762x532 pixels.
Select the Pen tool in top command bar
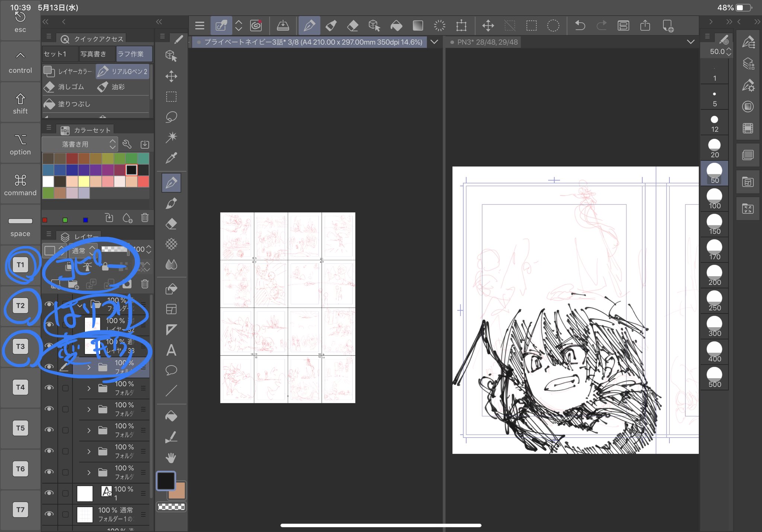click(309, 26)
